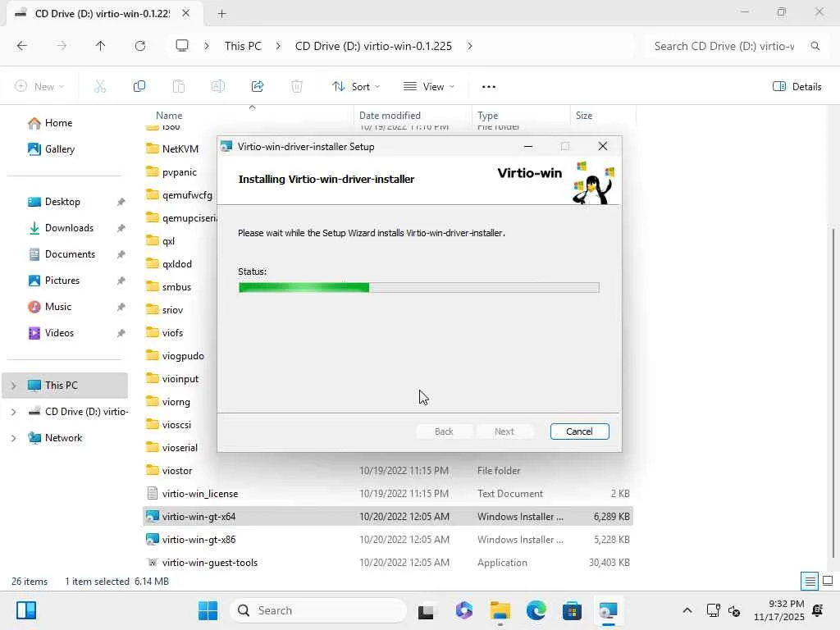Image resolution: width=840 pixels, height=630 pixels.
Task: Switch to details list view icon in status bar
Action: point(810,582)
